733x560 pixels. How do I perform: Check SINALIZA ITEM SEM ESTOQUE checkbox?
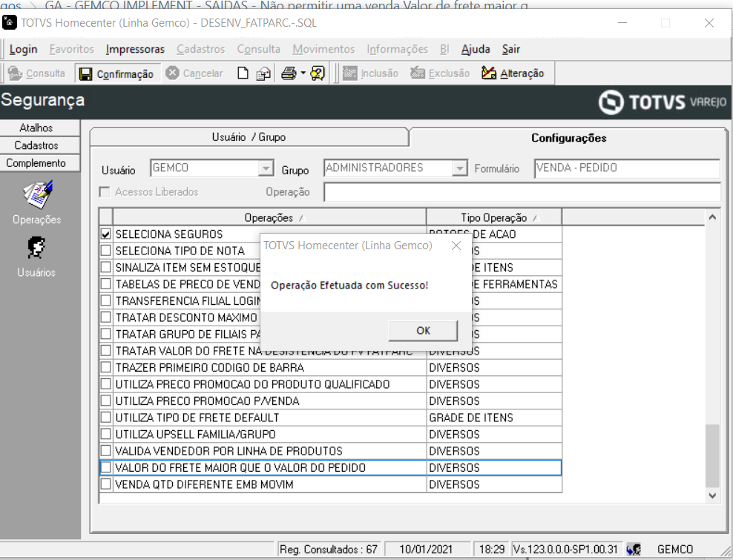(x=106, y=267)
